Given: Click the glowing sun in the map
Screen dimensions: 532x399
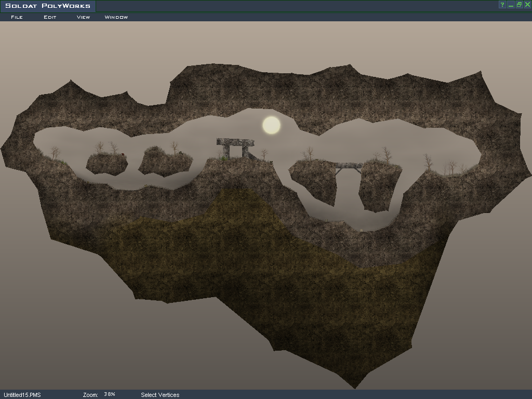Looking at the screenshot, I should tap(271, 125).
